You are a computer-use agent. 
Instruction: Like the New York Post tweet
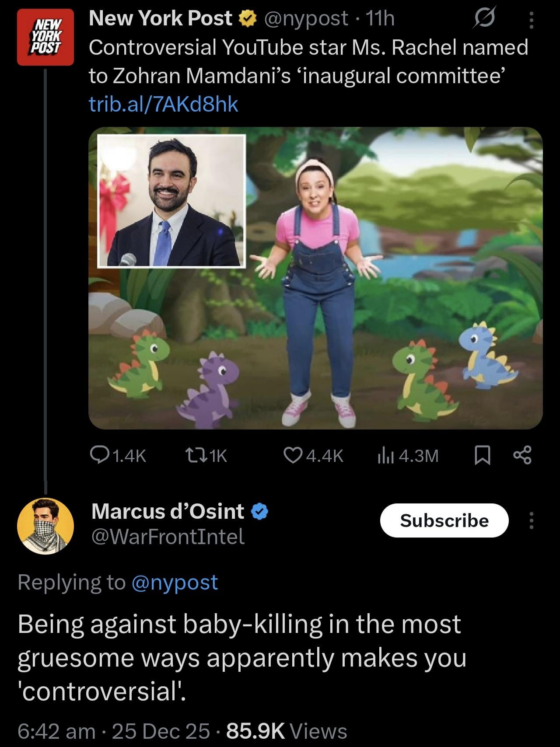click(291, 456)
